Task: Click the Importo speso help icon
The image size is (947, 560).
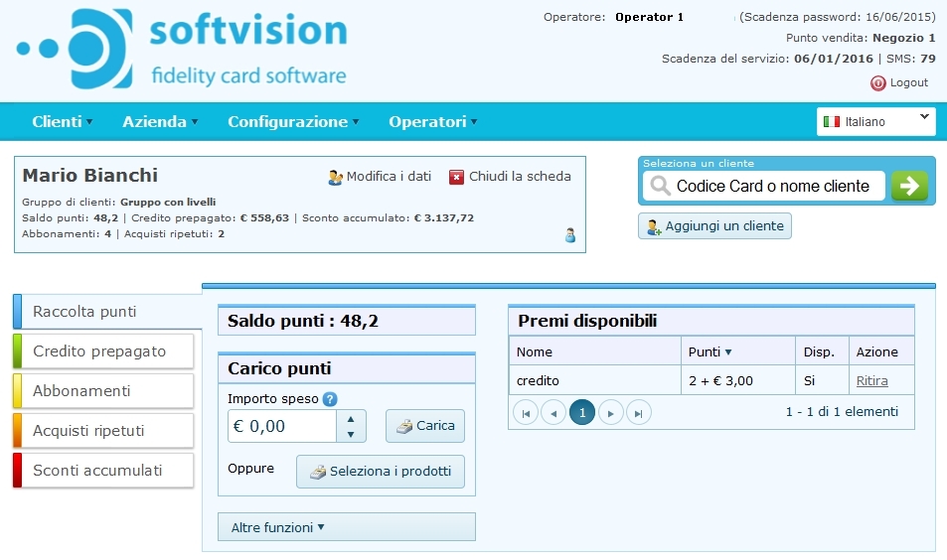Action: point(330,399)
